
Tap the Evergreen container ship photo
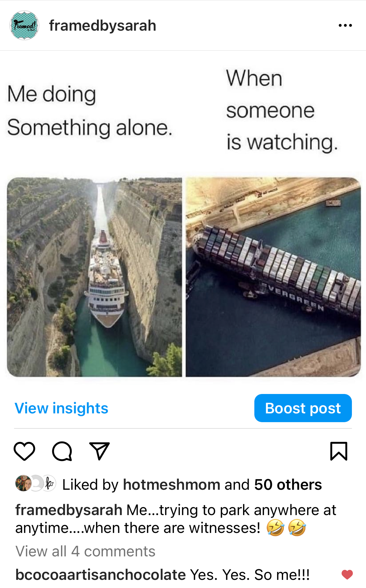click(x=273, y=277)
